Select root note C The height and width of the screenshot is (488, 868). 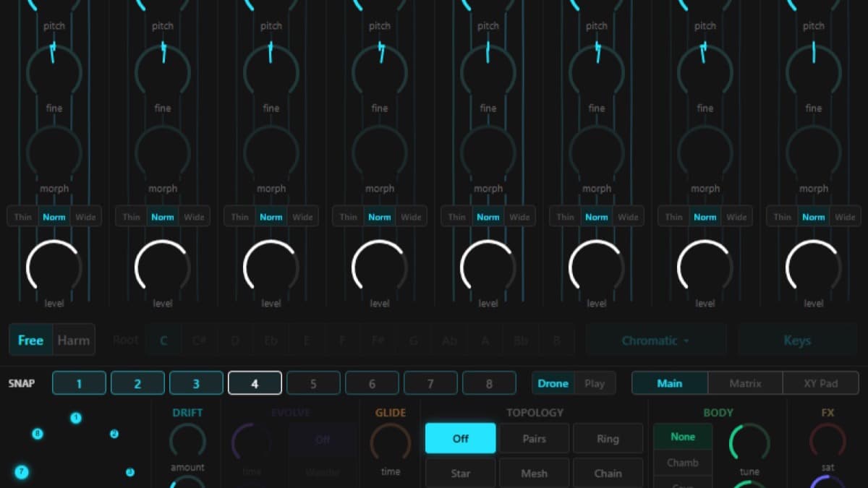click(163, 340)
